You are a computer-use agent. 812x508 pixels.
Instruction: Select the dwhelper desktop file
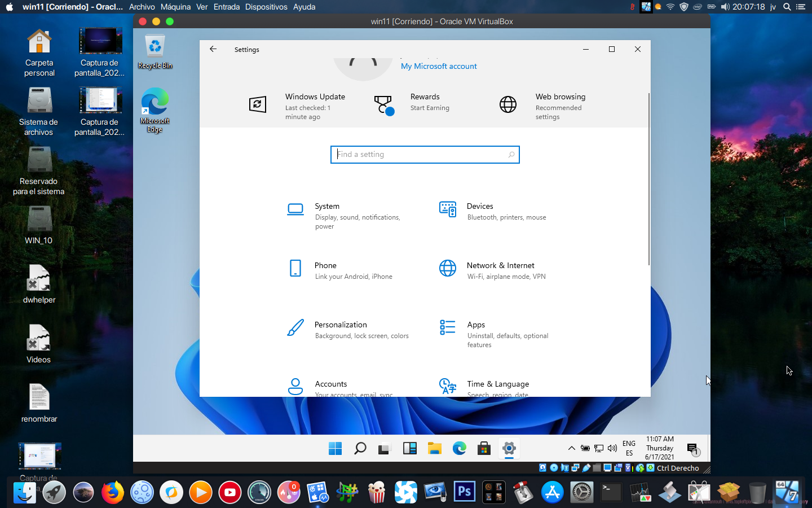(x=39, y=284)
